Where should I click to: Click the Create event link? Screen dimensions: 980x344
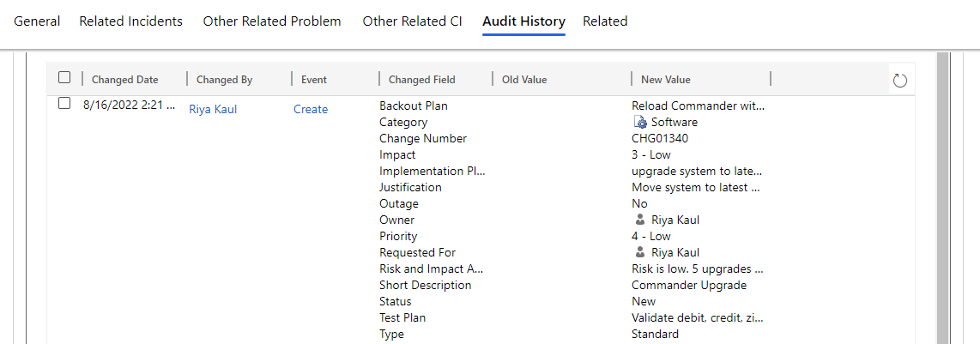[x=311, y=109]
